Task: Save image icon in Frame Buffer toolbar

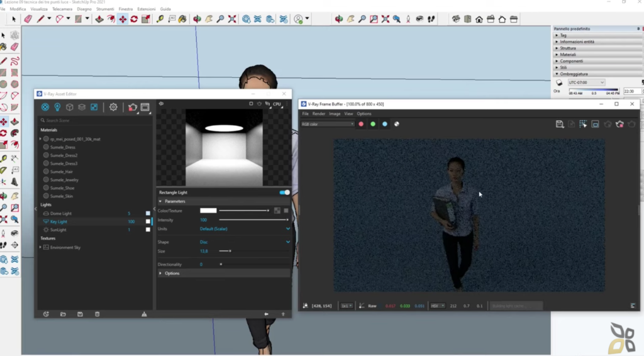Action: [559, 124]
